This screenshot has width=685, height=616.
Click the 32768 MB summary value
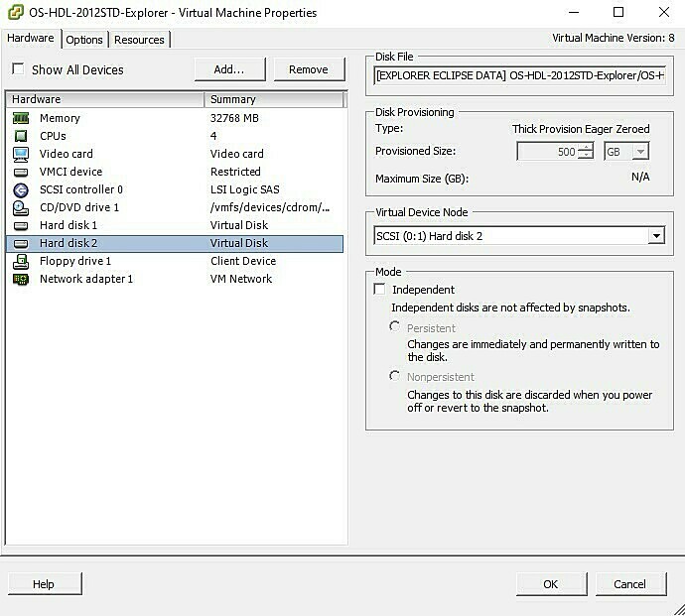(x=234, y=118)
